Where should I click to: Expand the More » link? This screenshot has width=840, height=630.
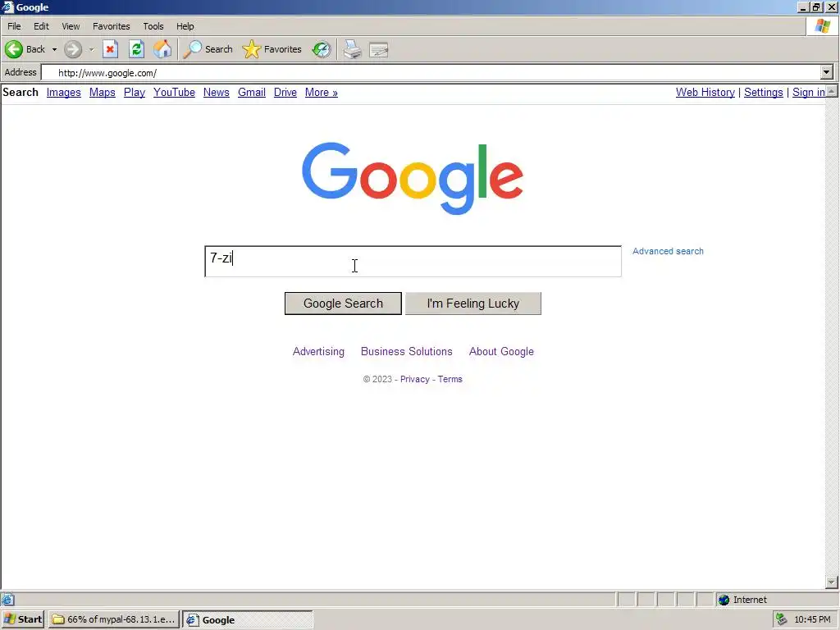click(x=322, y=92)
